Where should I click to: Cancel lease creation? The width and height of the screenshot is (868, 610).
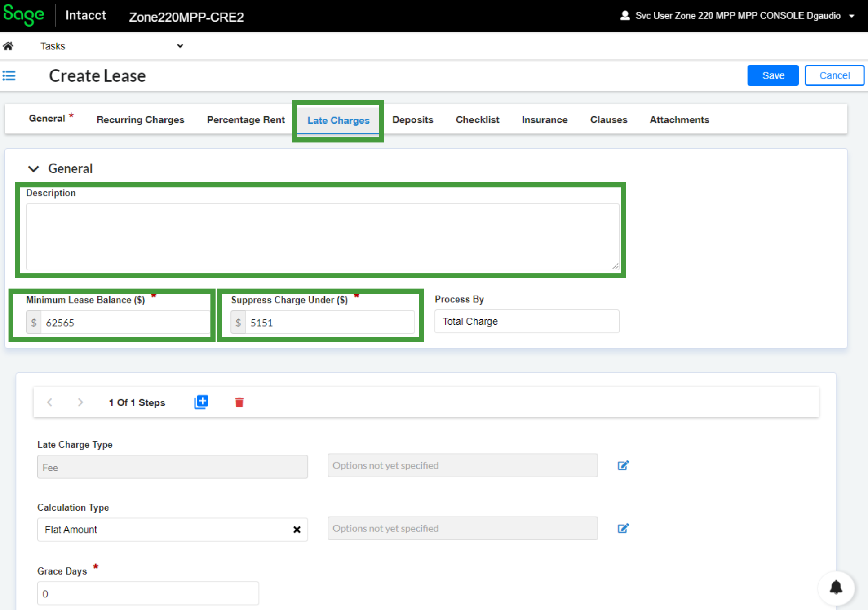[834, 75]
